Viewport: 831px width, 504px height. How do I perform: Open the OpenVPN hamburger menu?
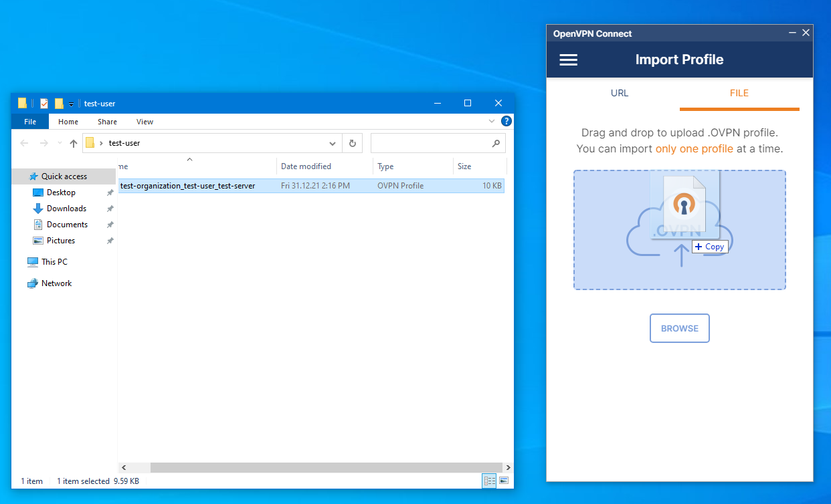(x=568, y=60)
